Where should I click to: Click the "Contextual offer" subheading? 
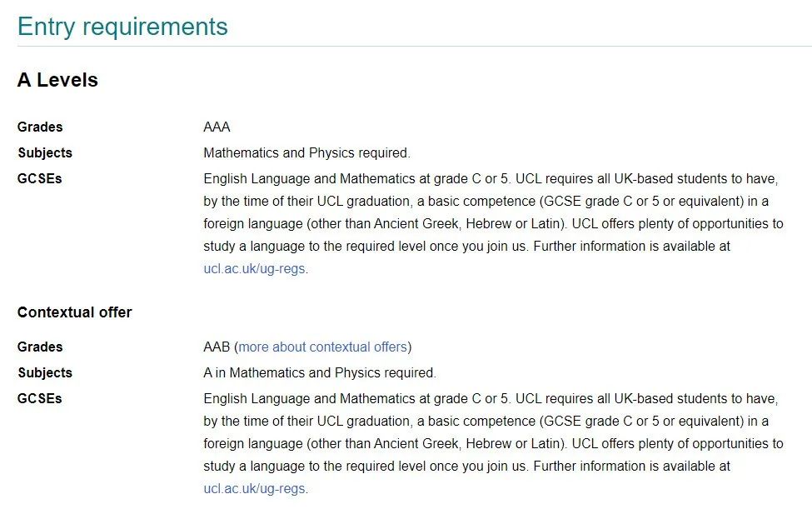[74, 312]
